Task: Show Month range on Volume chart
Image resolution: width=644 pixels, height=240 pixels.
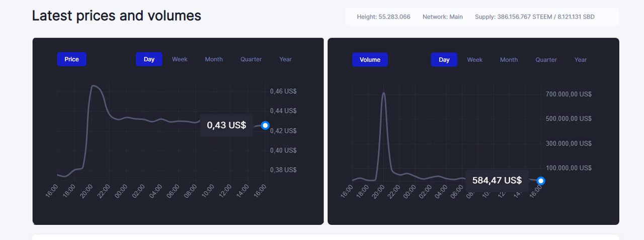Action: (509, 60)
